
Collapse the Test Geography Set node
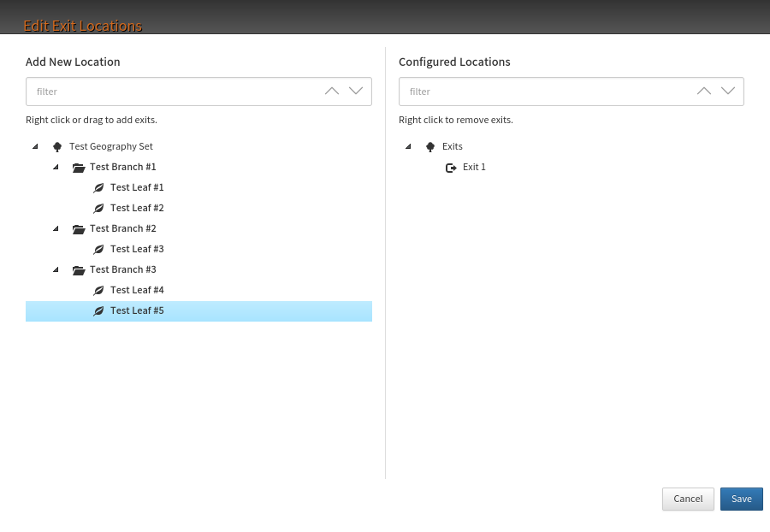(35, 146)
